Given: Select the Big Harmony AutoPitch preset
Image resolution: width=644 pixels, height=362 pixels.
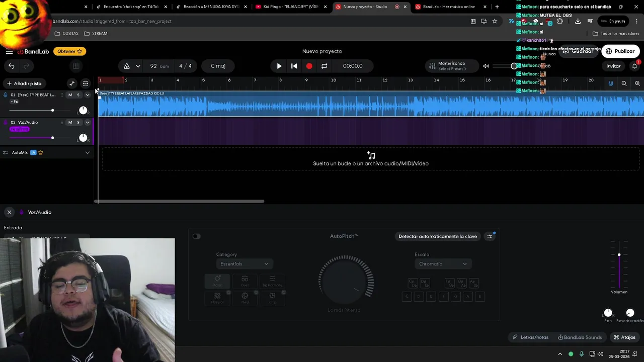Looking at the screenshot, I should click(272, 281).
